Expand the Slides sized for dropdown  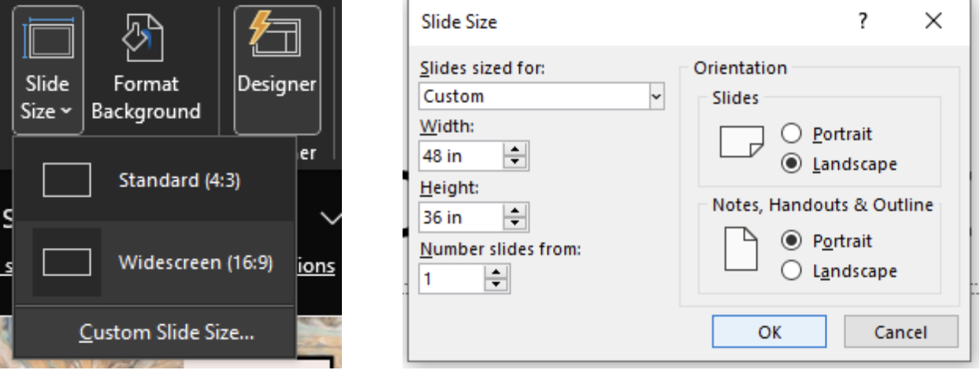655,97
